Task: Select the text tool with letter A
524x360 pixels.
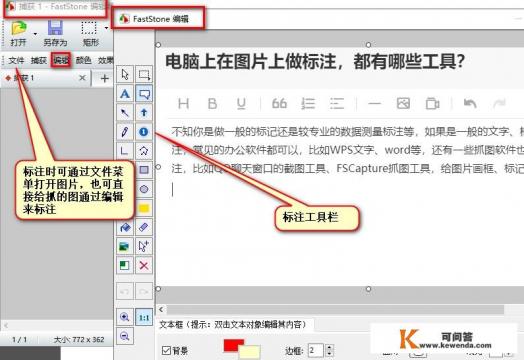Action: pos(125,94)
